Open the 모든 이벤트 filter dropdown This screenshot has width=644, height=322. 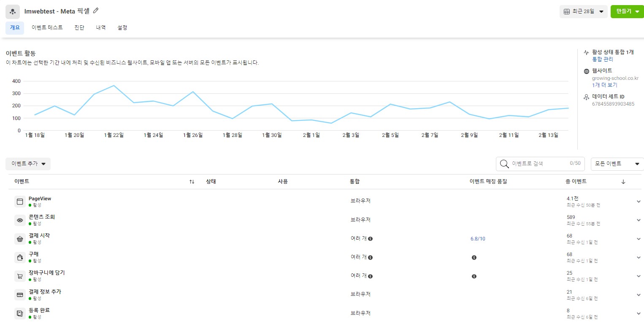click(x=617, y=164)
